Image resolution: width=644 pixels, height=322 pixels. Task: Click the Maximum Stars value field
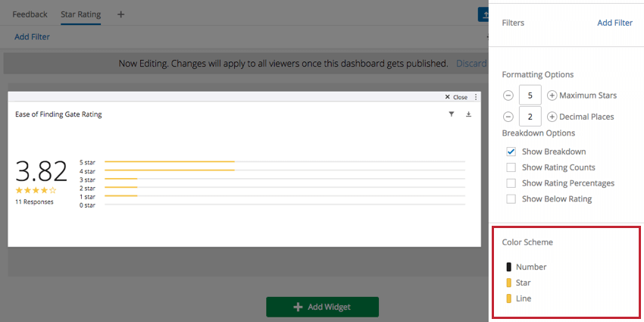(530, 95)
